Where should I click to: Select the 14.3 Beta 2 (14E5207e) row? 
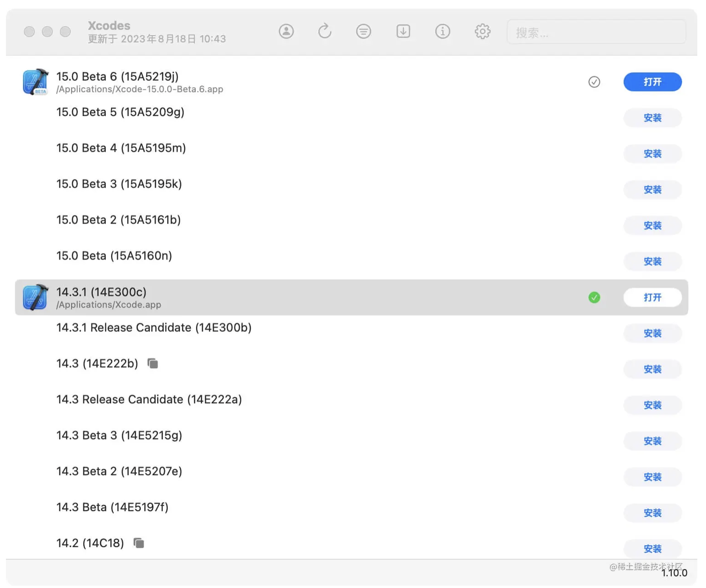click(x=351, y=477)
